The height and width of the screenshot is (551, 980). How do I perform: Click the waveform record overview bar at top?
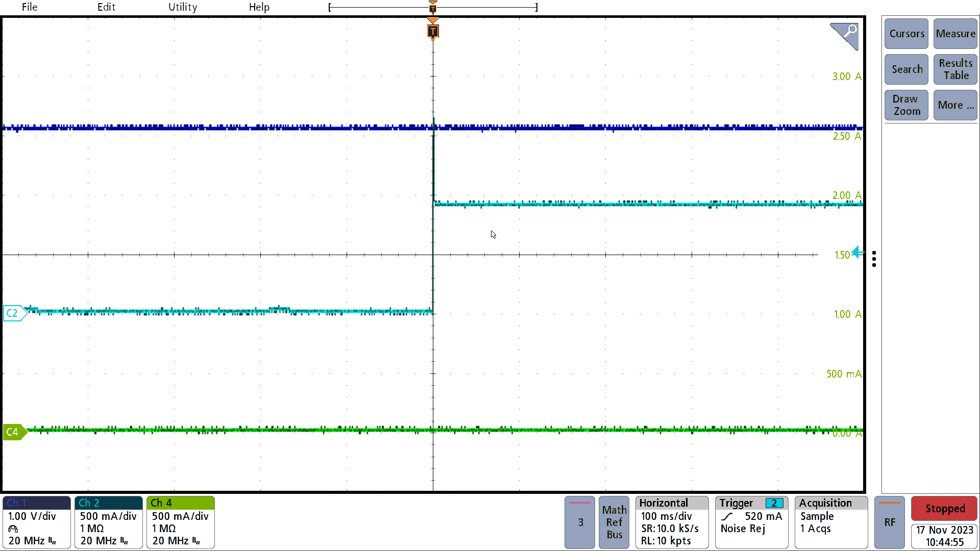tap(433, 7)
